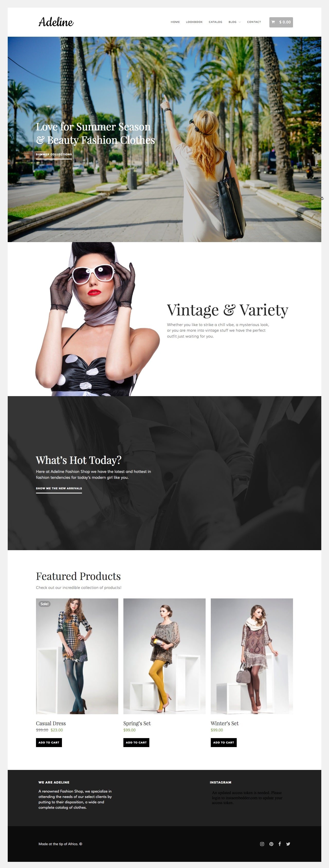Open the Contact page link
Image resolution: width=329 pixels, height=868 pixels.
[254, 22]
